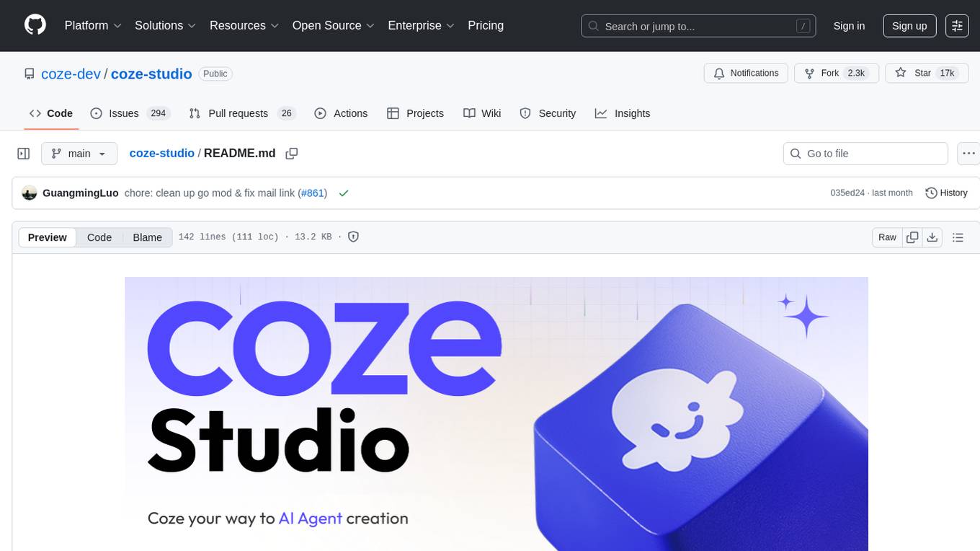980x551 pixels.
Task: Select the Code view
Action: pyautogui.click(x=99, y=237)
